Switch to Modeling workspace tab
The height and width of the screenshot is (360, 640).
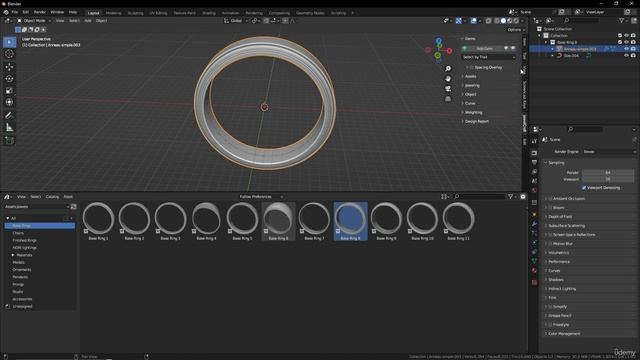113,13
